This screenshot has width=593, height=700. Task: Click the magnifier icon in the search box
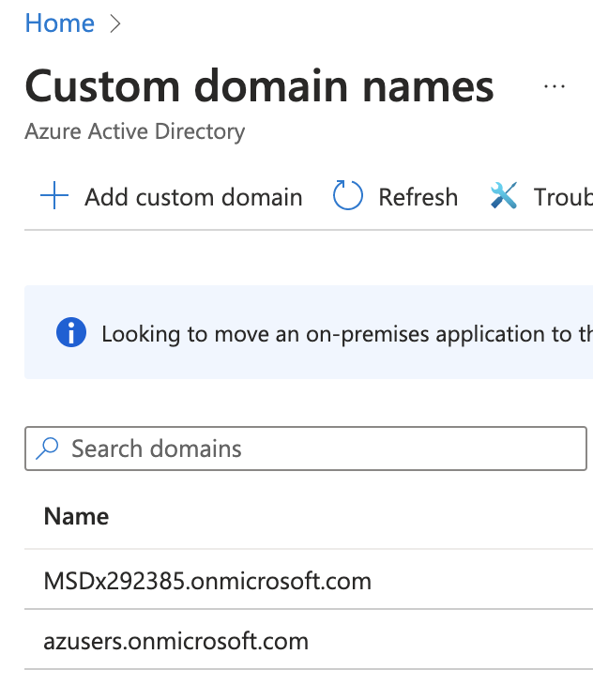(47, 448)
